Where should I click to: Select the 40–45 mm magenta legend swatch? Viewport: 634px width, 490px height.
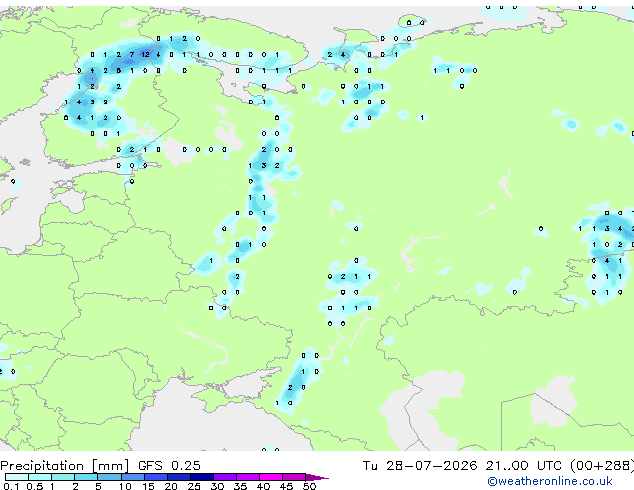coord(271,477)
